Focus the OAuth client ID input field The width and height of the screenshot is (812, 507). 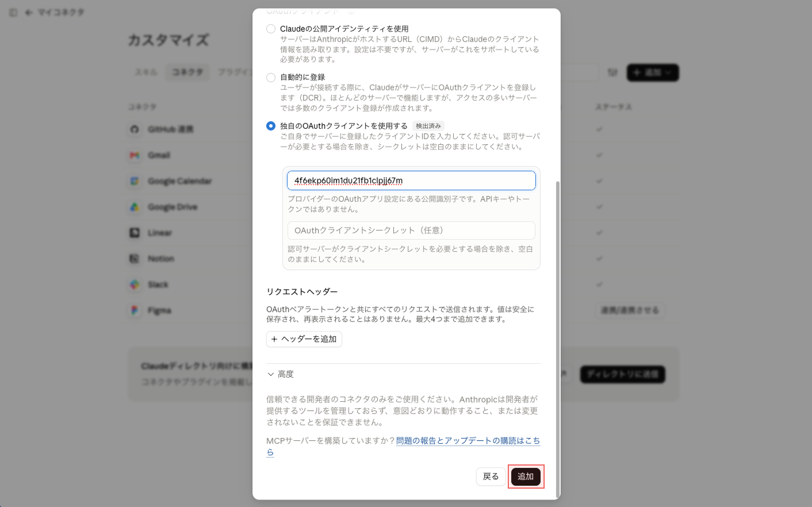click(x=411, y=180)
